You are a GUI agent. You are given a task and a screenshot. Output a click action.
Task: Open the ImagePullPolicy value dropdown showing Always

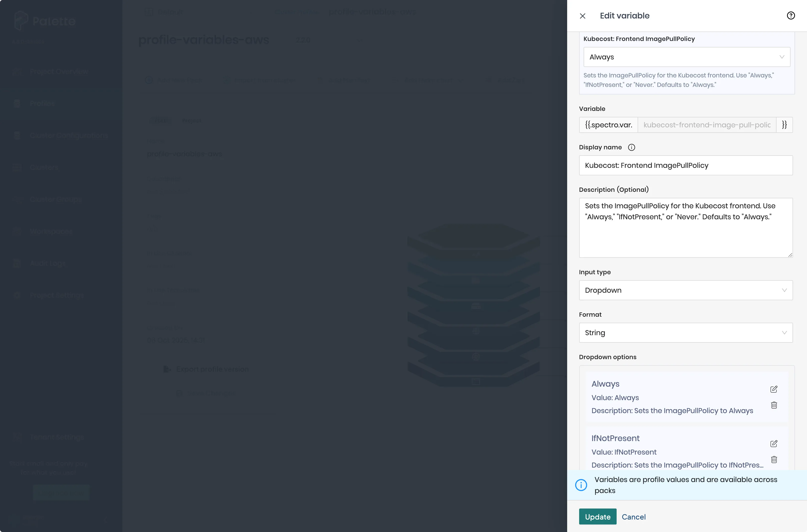click(686, 57)
